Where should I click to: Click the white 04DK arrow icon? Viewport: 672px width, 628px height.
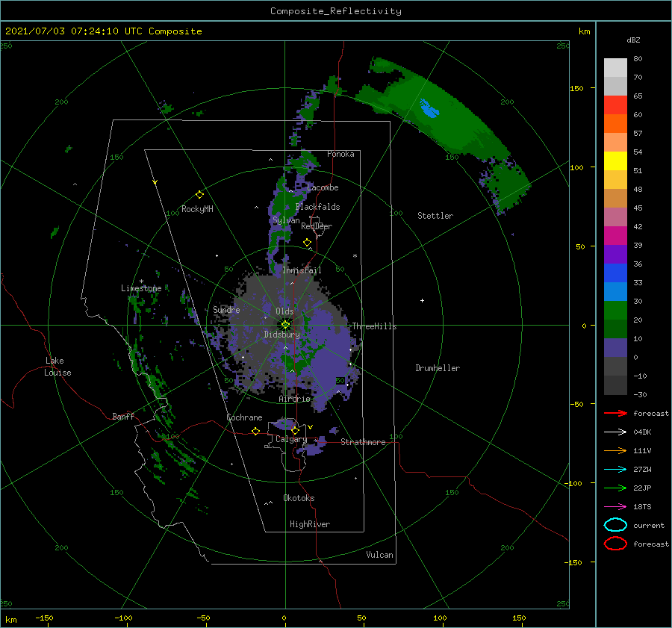615,432
